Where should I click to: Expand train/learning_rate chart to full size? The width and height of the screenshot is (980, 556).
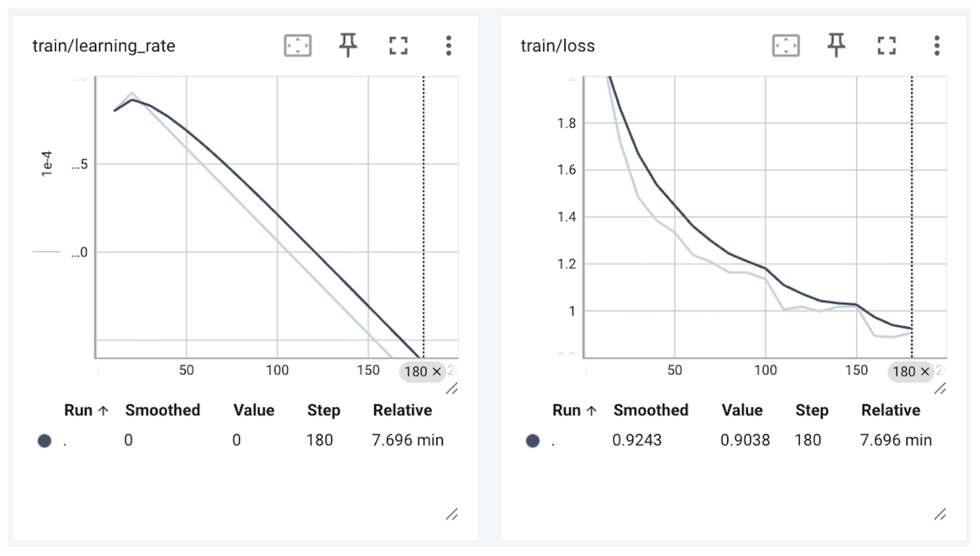[398, 46]
